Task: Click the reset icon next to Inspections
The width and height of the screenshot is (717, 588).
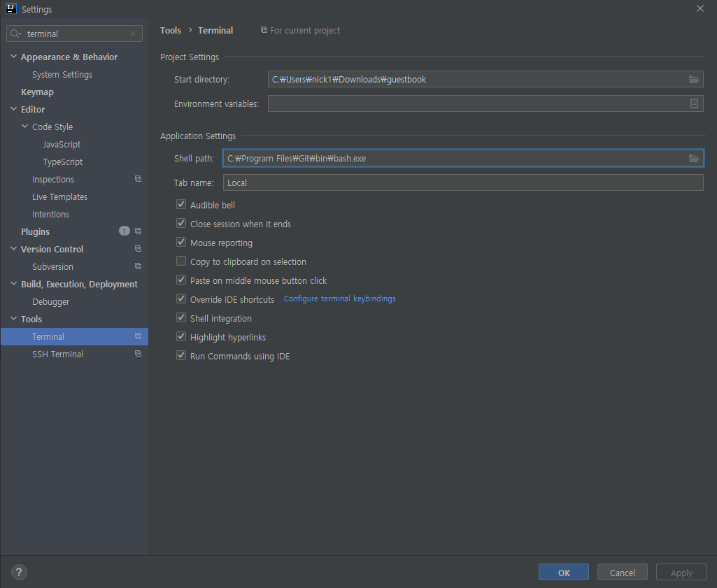Action: pyautogui.click(x=137, y=179)
